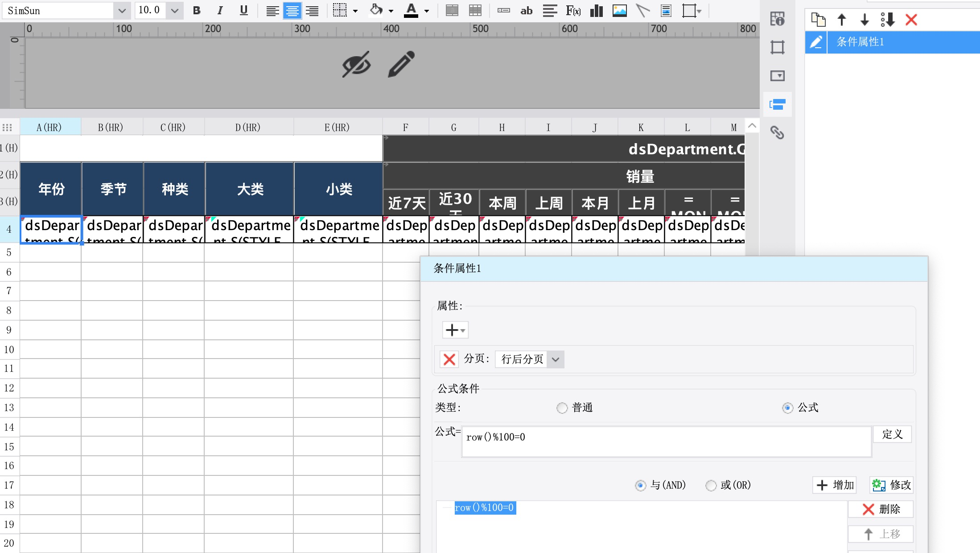This screenshot has height=553, width=980.
Task: Open the font size 10.0 dropdown
Action: [x=175, y=10]
